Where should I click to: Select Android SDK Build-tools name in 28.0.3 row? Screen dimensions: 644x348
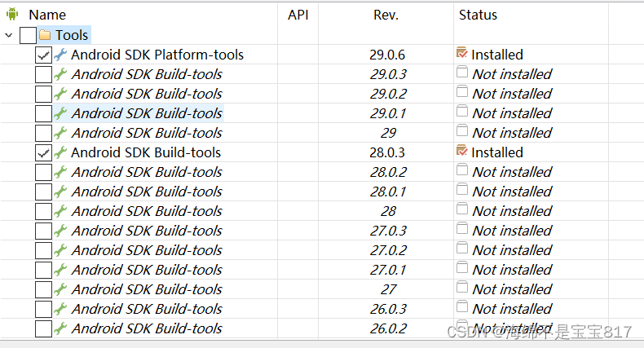tap(146, 152)
